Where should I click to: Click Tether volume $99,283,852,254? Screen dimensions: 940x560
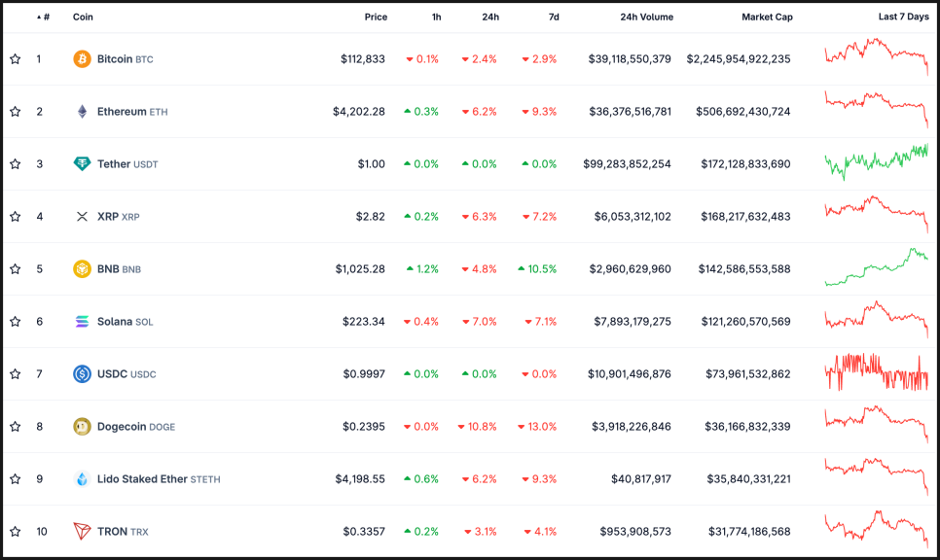click(627, 163)
